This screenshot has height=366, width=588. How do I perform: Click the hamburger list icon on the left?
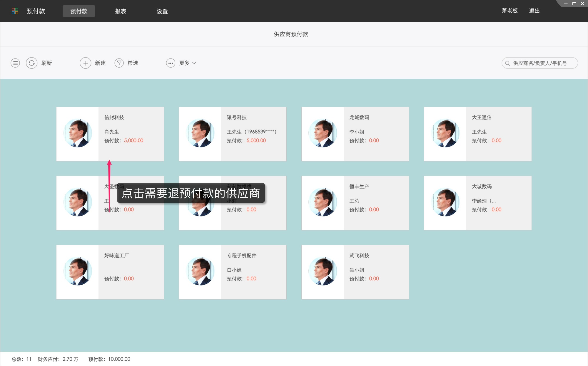[15, 63]
